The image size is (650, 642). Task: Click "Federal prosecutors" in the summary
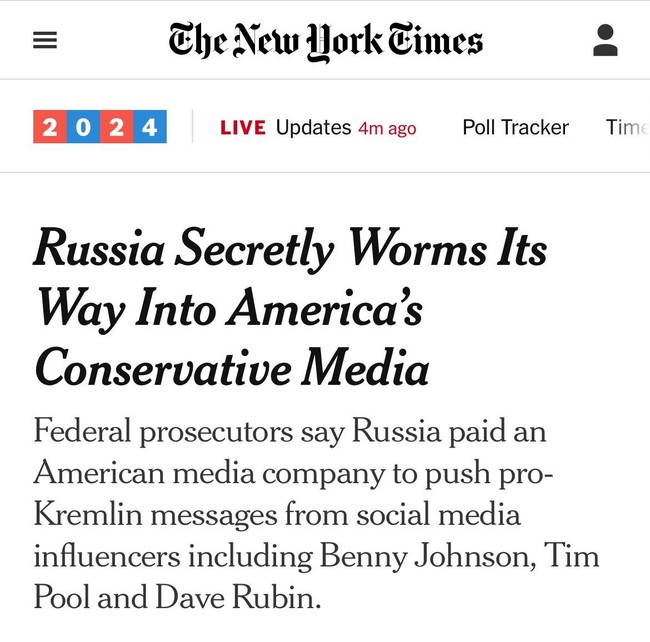point(163,432)
